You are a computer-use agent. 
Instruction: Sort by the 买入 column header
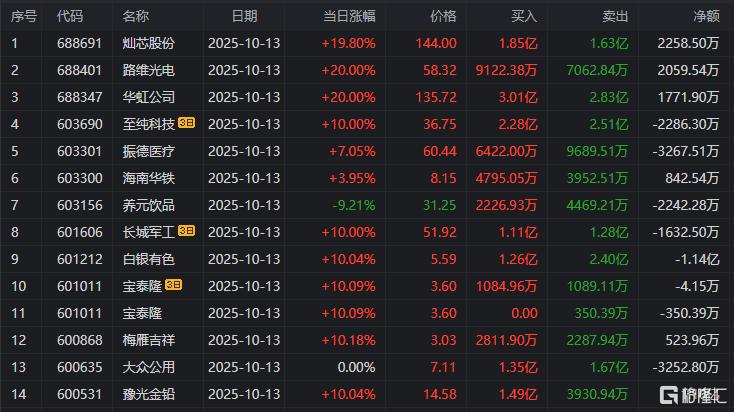524,16
